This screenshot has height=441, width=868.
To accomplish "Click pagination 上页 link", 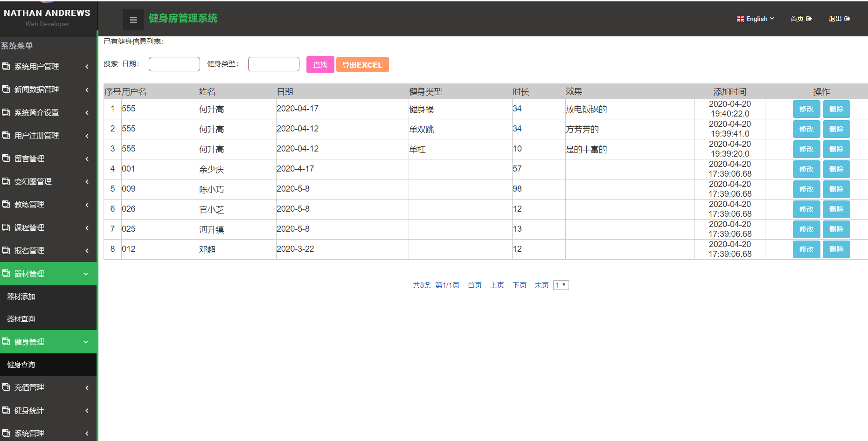I will click(497, 285).
